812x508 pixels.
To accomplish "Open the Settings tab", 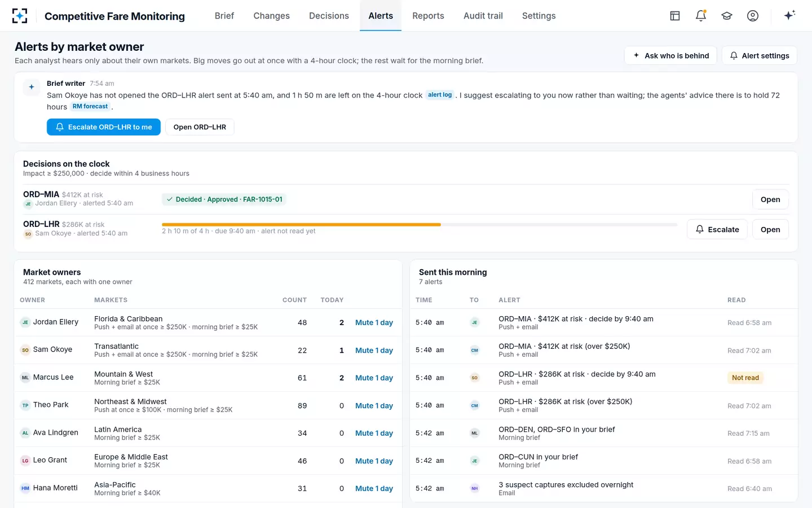I will (539, 16).
